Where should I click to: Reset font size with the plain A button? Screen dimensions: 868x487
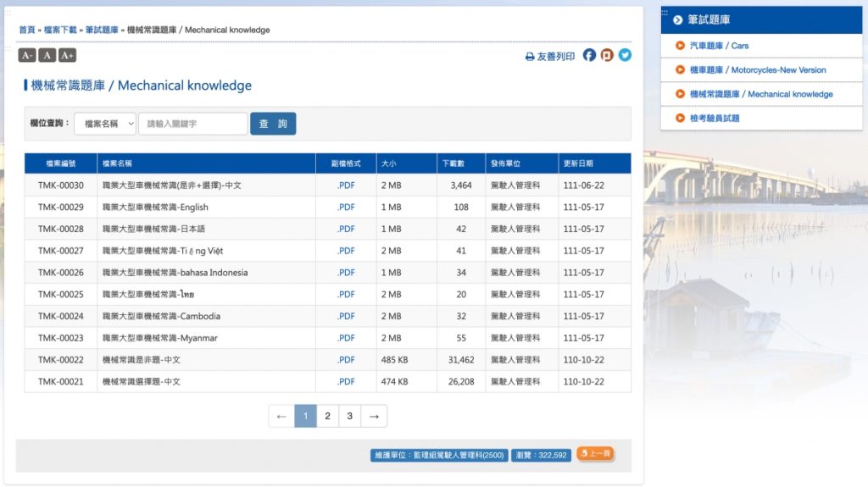point(47,55)
